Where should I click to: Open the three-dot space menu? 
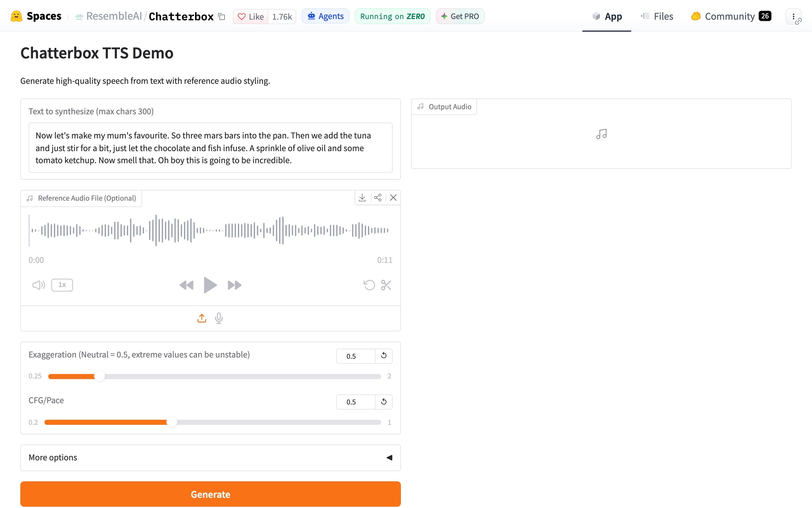click(794, 17)
